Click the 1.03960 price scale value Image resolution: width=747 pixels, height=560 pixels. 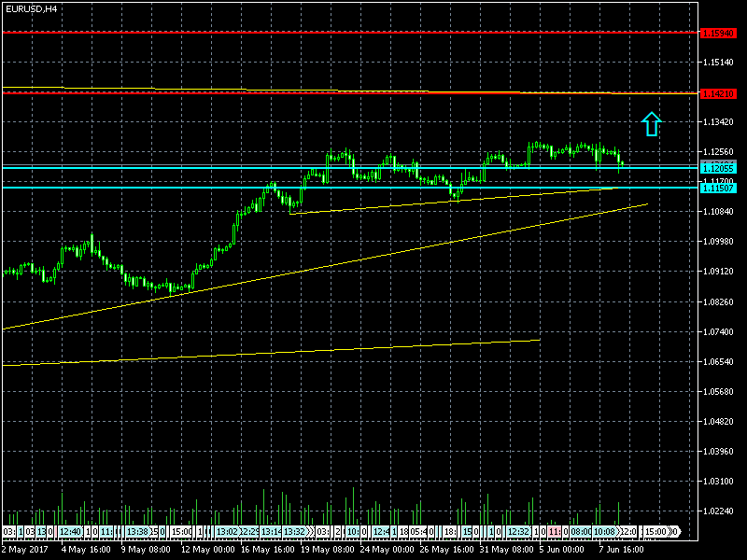tap(718, 452)
